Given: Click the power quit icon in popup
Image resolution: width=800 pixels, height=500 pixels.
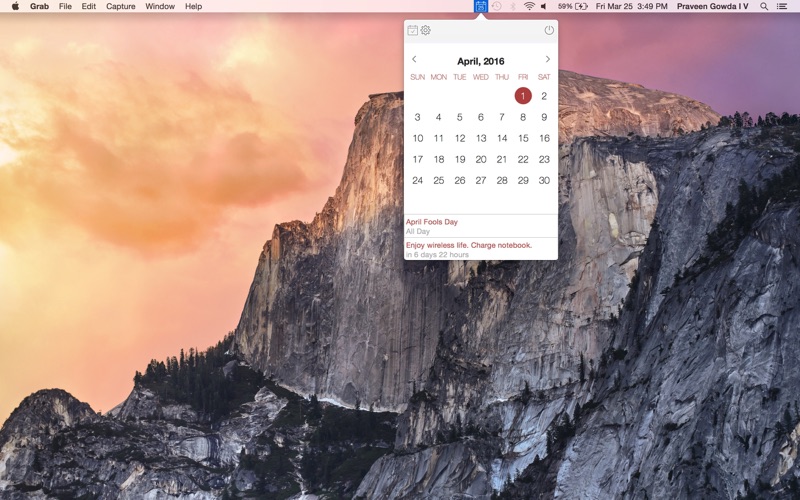Looking at the screenshot, I should pos(549,30).
